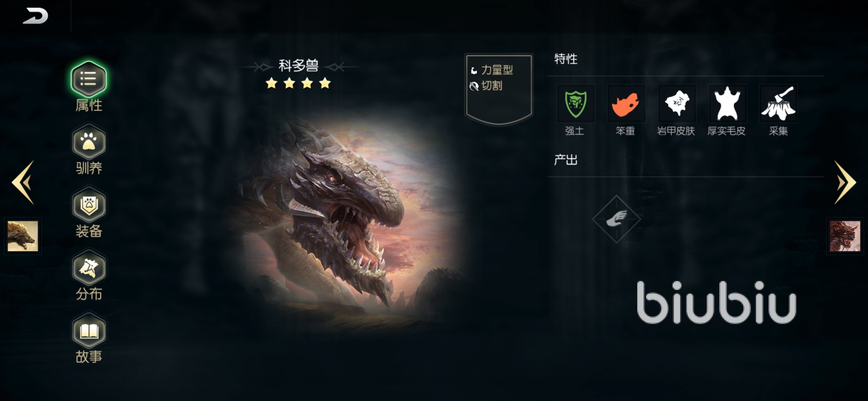The width and height of the screenshot is (868, 401).
Task: Open the previous creature thumbnail
Action: pyautogui.click(x=23, y=236)
